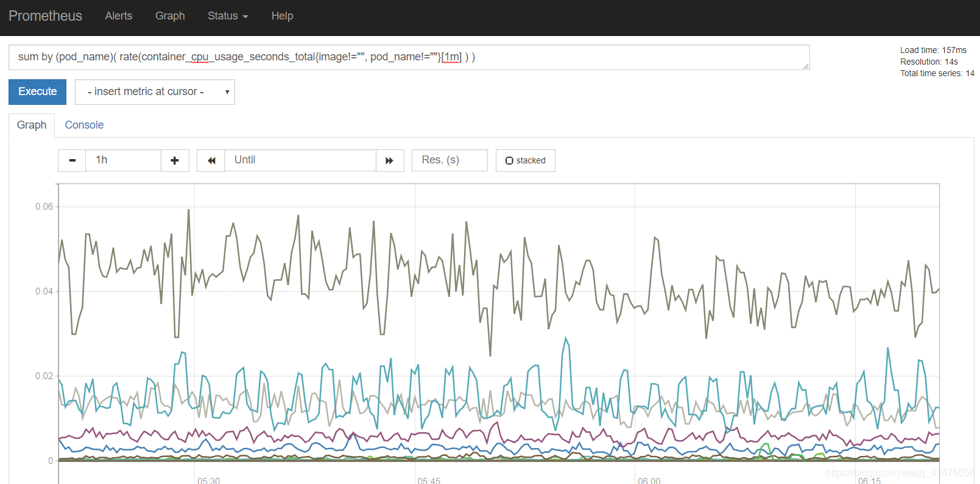Viewport: 980px width, 484px height.
Task: Click the Until end time field
Action: (300, 160)
